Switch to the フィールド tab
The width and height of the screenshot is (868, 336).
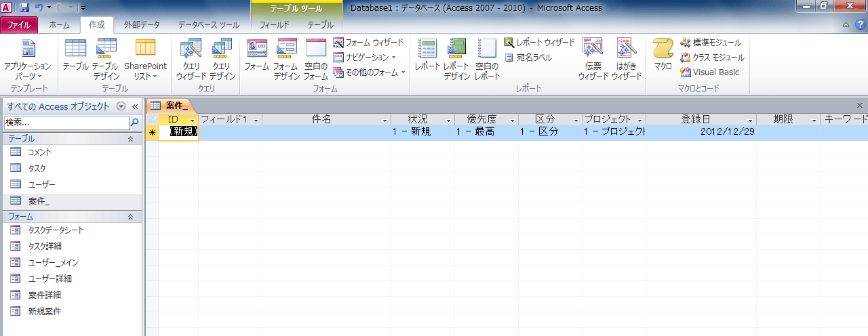tap(275, 25)
